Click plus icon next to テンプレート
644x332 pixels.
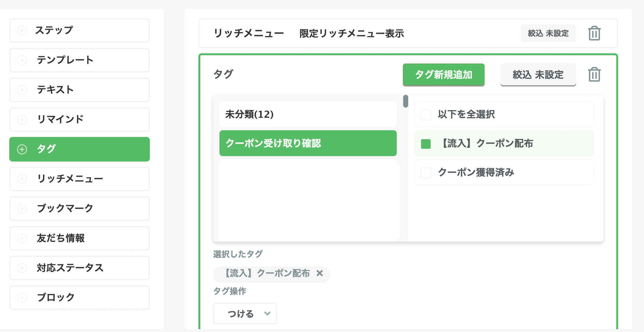coord(22,60)
